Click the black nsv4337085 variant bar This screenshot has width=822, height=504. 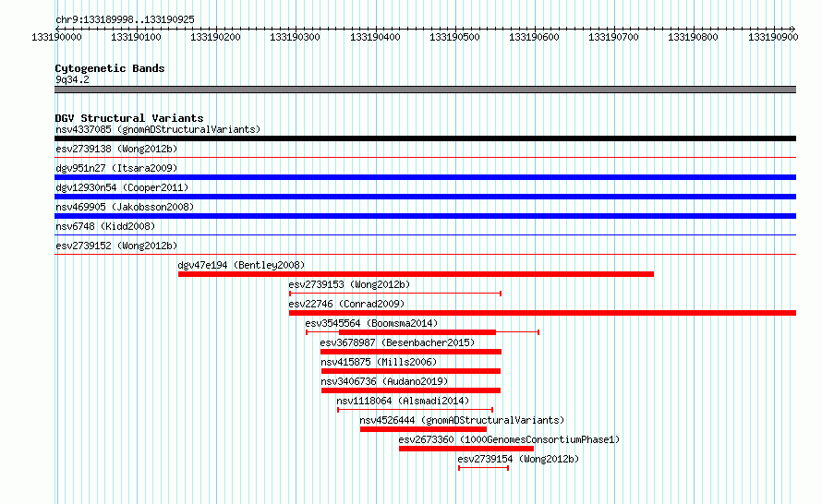[x=425, y=138]
